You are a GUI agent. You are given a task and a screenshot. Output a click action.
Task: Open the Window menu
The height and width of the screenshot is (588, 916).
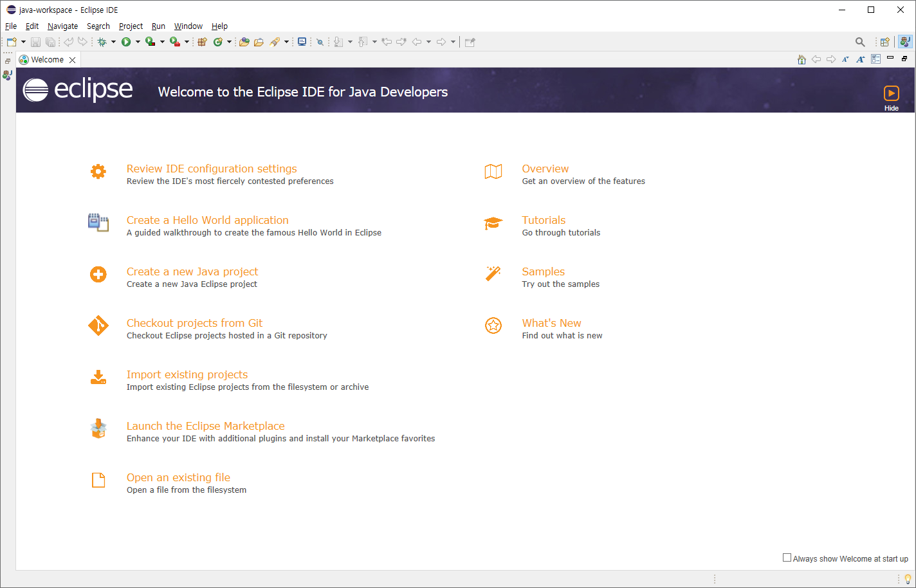click(x=188, y=26)
